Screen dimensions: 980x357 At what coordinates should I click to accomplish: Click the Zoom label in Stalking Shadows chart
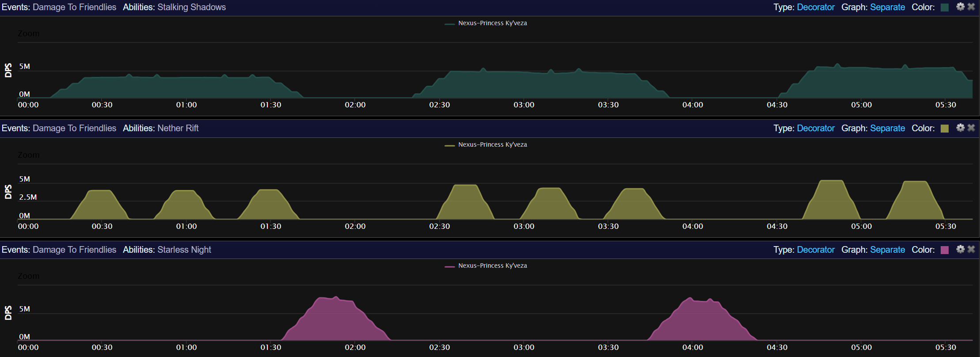[x=29, y=34]
